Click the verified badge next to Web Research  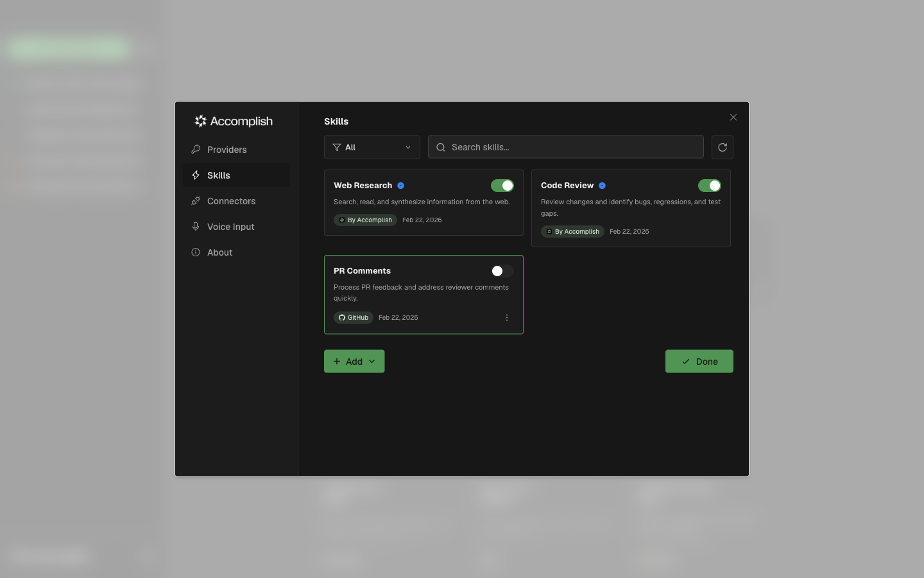click(400, 185)
